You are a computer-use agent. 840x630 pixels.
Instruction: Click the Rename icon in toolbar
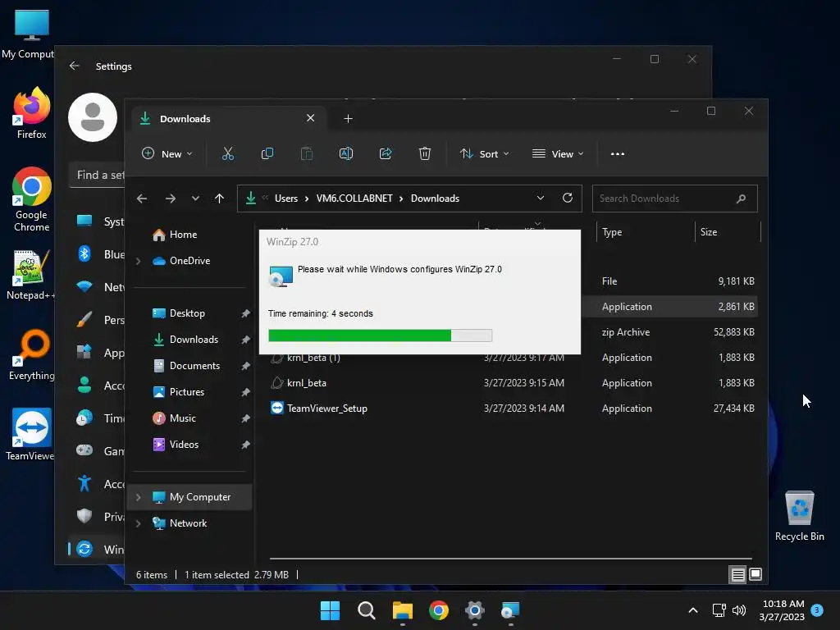click(x=346, y=153)
